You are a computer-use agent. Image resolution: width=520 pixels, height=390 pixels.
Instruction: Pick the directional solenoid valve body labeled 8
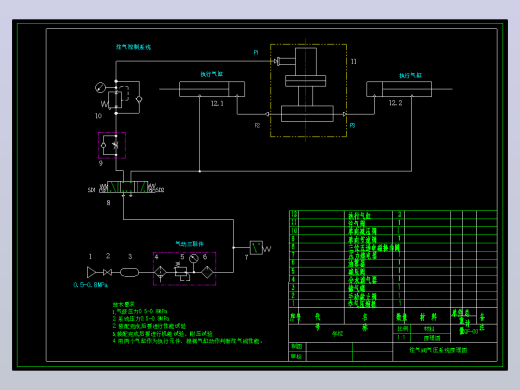point(127,187)
